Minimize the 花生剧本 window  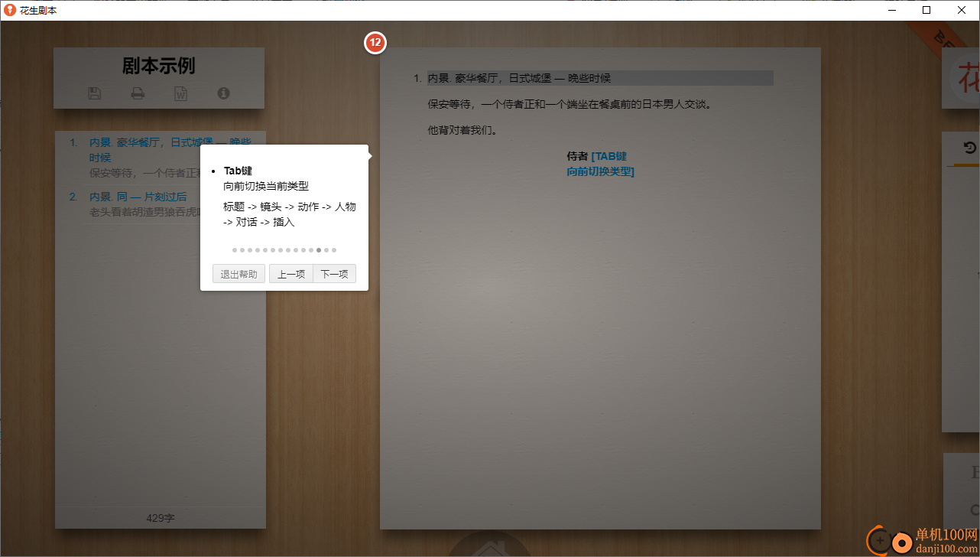coord(892,11)
